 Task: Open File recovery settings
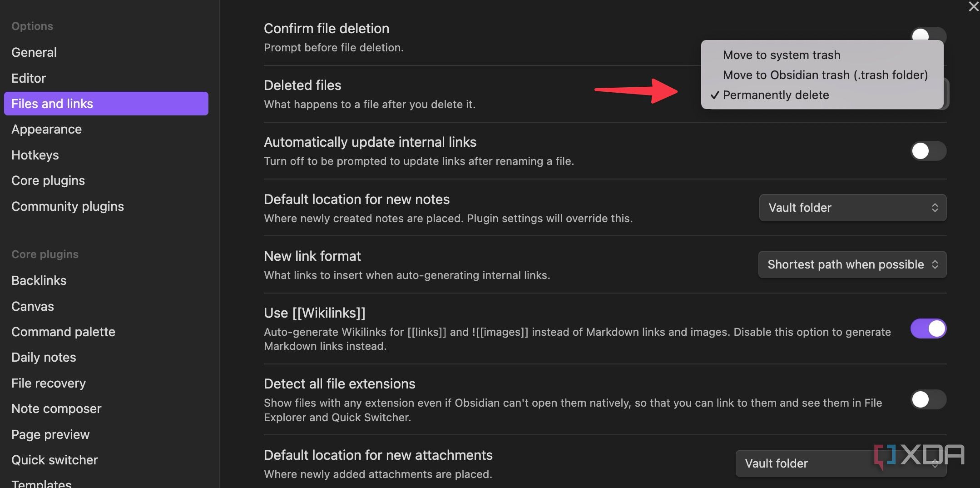49,383
